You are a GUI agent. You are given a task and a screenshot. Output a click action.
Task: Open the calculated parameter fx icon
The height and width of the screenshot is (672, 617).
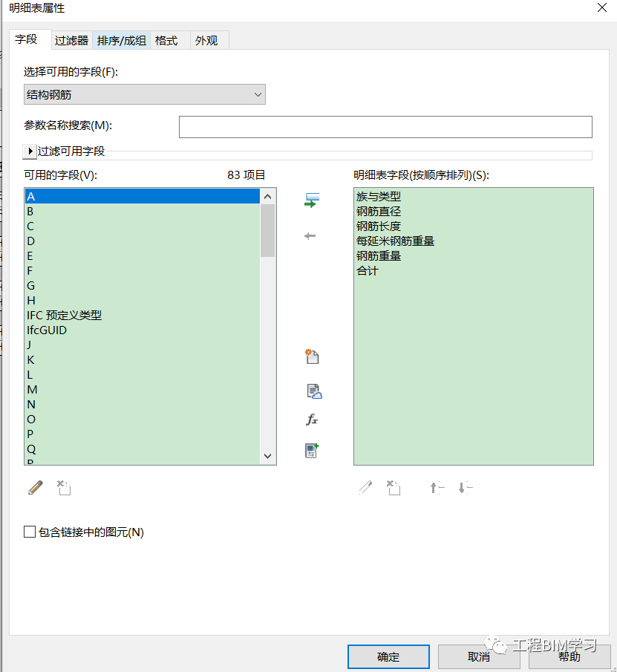pyautogui.click(x=312, y=420)
